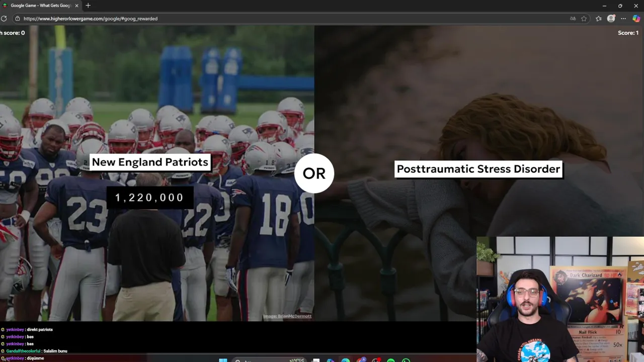Reload the page with the refresh icon
Viewport: 644px width, 362px height.
[x=4, y=19]
